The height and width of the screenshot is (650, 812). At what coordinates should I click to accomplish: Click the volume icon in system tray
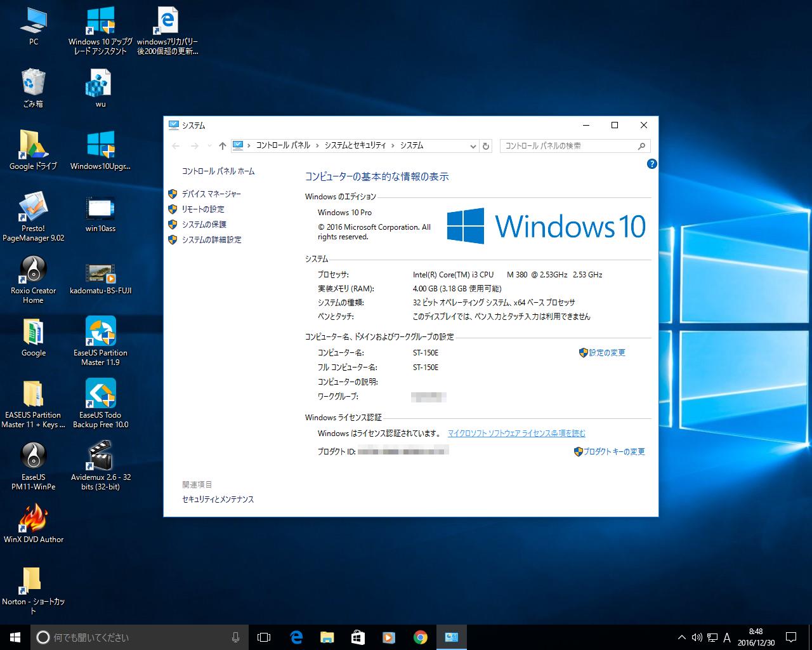[697, 637]
